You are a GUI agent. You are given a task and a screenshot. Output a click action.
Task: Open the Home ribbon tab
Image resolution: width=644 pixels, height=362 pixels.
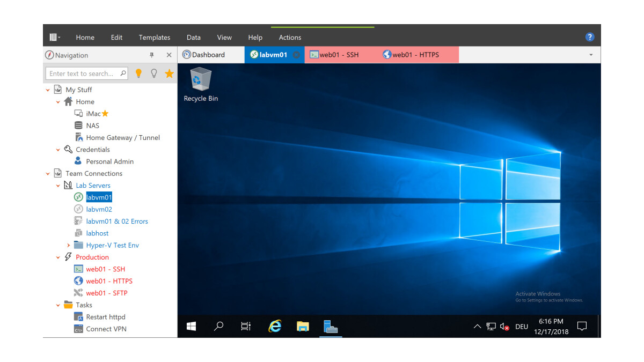[x=85, y=37]
